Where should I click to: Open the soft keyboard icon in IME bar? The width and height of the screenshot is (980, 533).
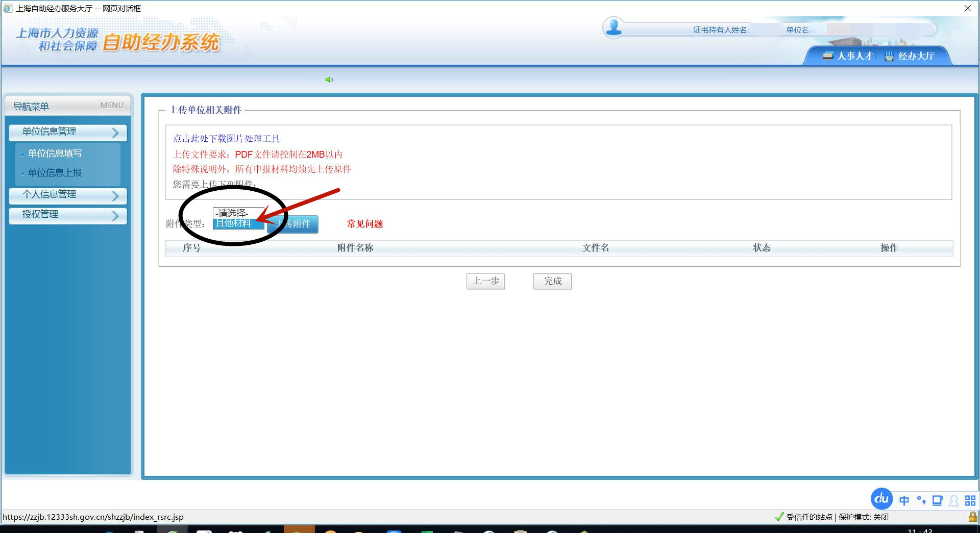coord(938,500)
